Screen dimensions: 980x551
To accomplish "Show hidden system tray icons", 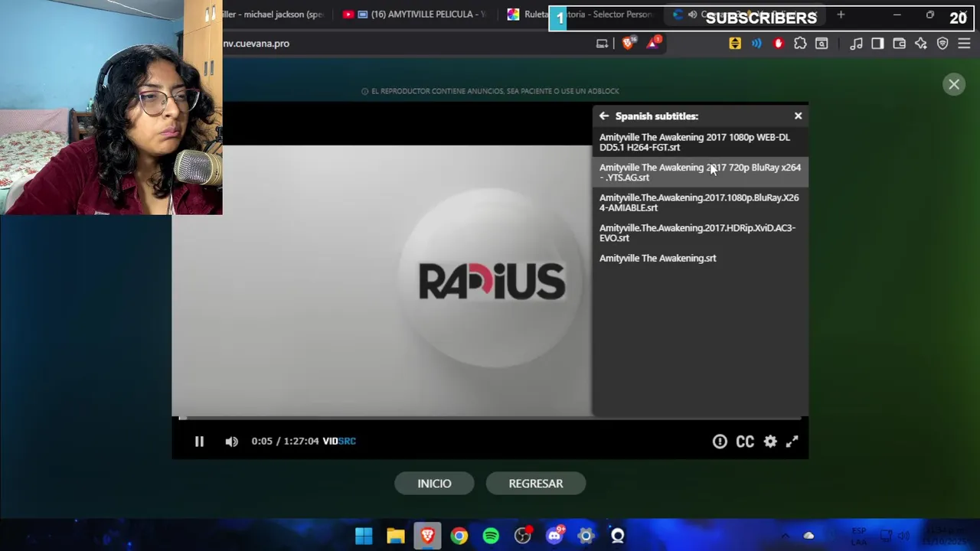I will point(785,536).
